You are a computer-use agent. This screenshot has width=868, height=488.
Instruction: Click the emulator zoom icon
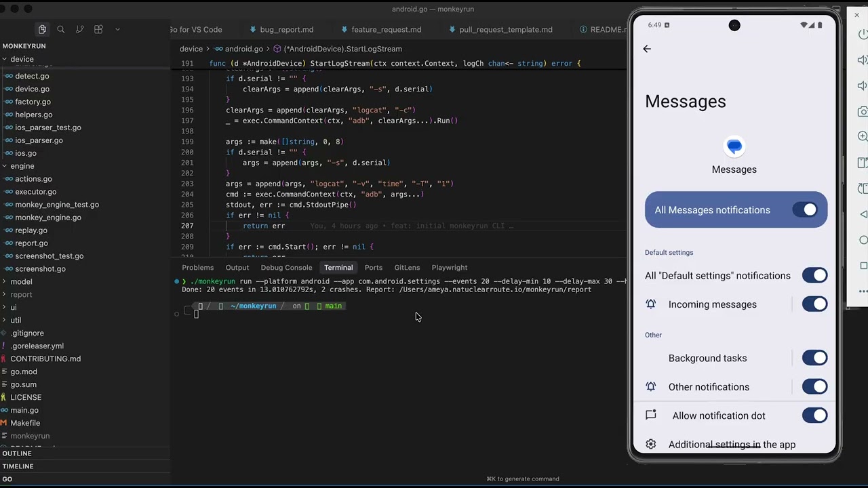pyautogui.click(x=863, y=136)
